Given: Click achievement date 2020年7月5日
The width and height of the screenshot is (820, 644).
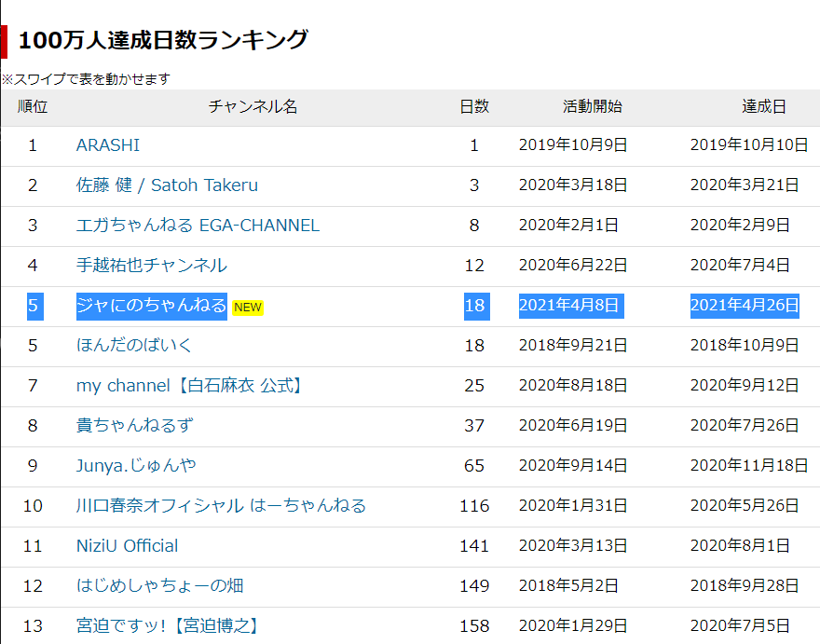Looking at the screenshot, I should (x=740, y=625).
